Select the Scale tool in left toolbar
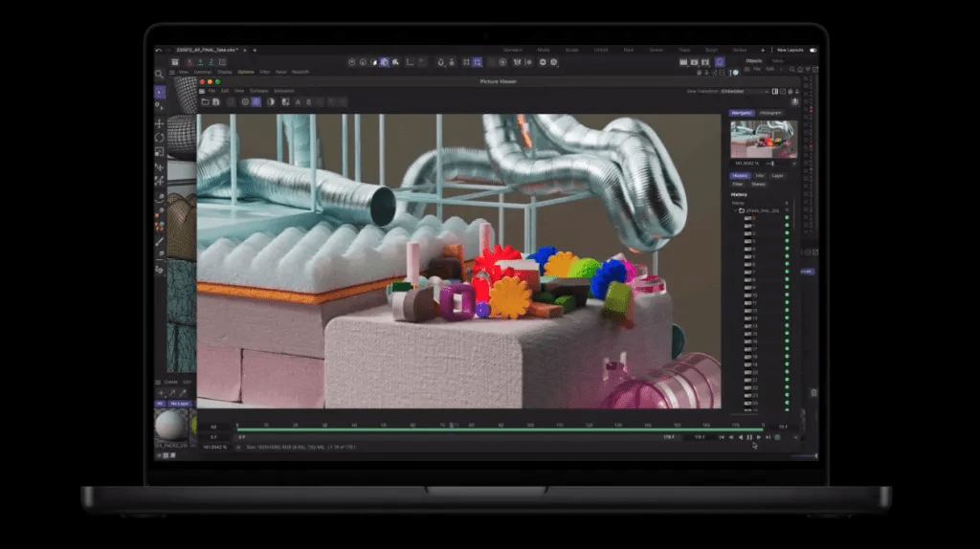 pos(160,152)
